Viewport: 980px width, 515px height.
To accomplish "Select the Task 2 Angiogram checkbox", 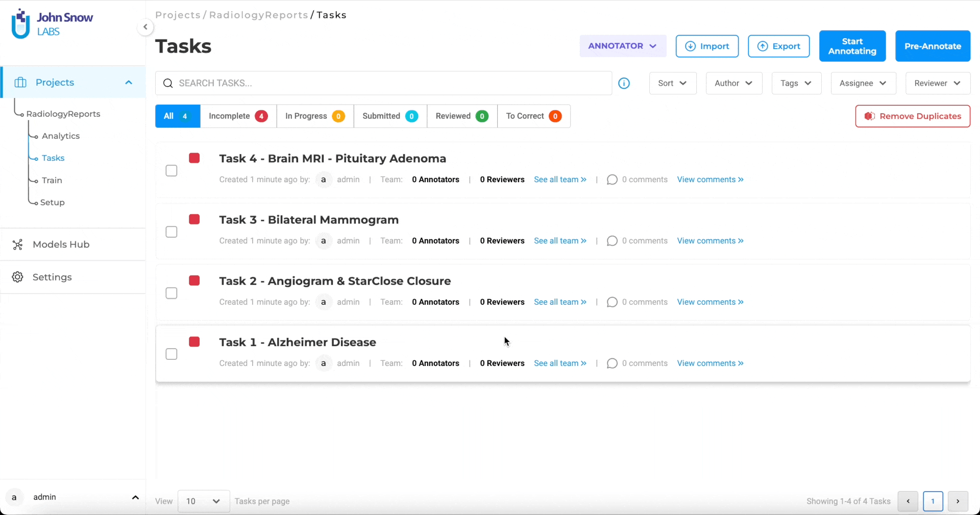I will (x=171, y=293).
